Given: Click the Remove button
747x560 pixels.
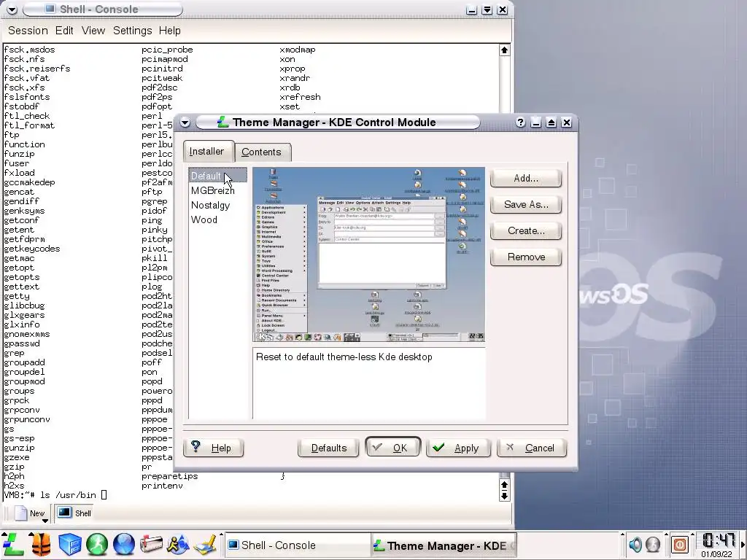Looking at the screenshot, I should 526,257.
